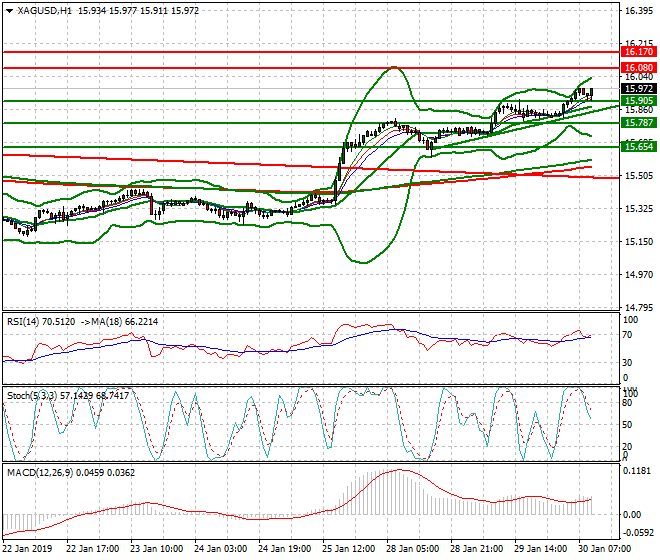The width and height of the screenshot is (660, 560).
Task: Select the 28 Jan 05:00 time axis label
Action: (x=413, y=549)
